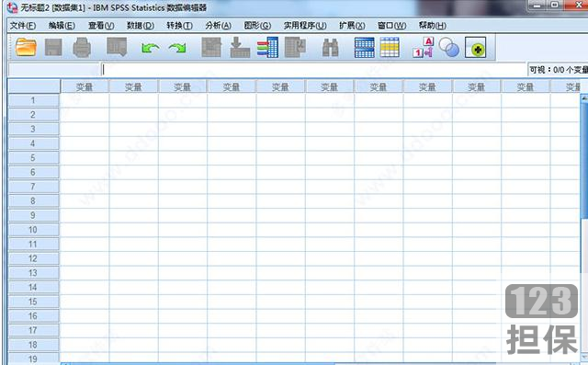Select the first 变量 column header
The width and height of the screenshot is (588, 365).
pos(85,87)
